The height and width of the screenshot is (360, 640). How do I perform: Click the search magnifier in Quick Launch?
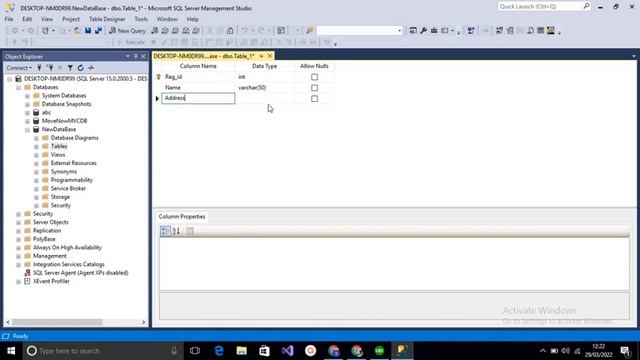[x=586, y=6]
